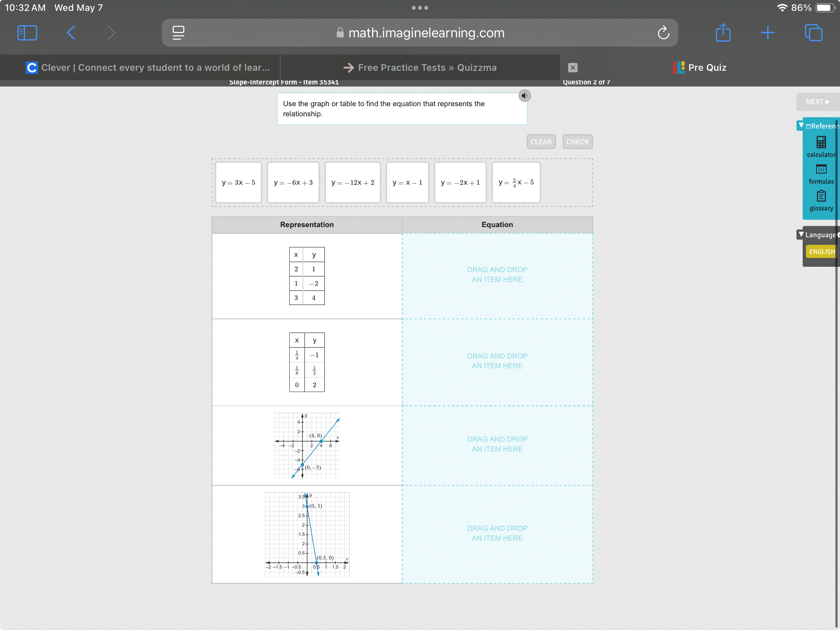Click the Equation column header
The height and width of the screenshot is (630, 840).
click(497, 225)
